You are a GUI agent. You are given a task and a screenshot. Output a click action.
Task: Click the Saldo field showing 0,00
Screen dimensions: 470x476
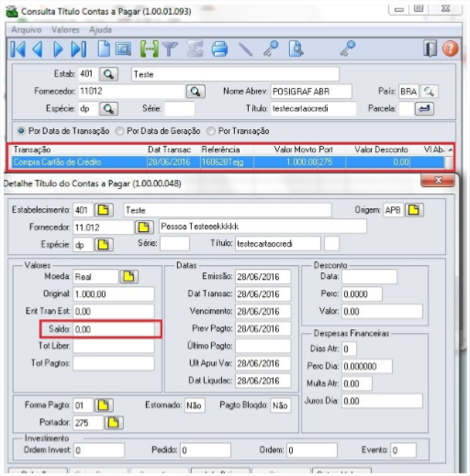click(x=114, y=329)
